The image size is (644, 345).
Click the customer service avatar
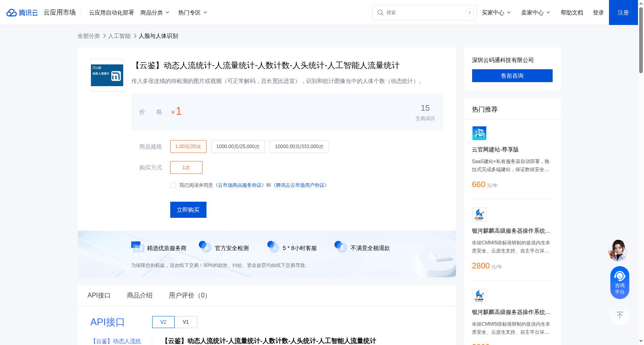tap(618, 250)
